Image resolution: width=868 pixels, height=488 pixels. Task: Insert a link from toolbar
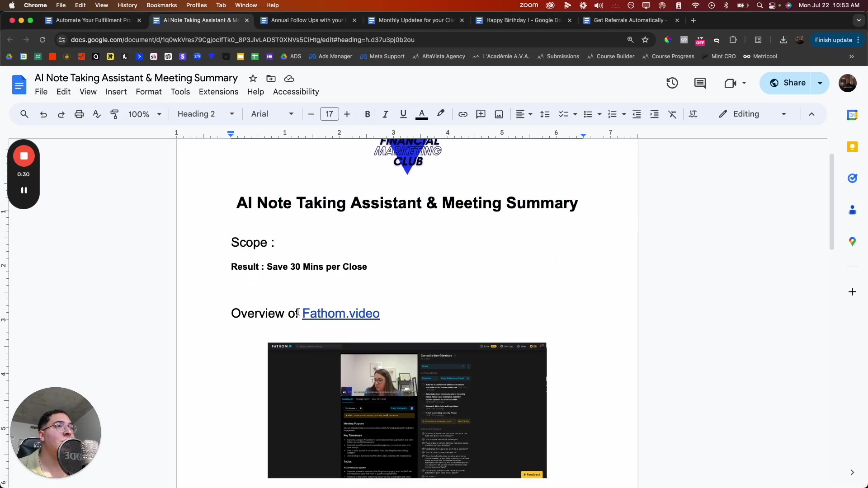(x=463, y=114)
